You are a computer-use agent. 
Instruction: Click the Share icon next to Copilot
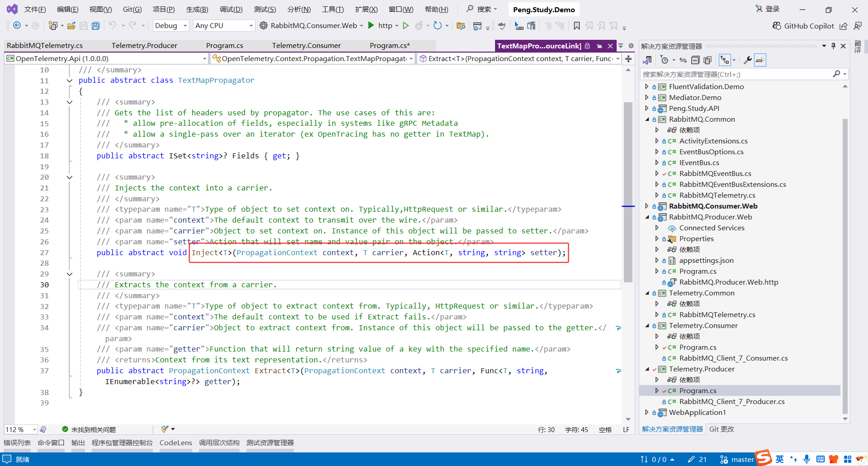[843, 26]
